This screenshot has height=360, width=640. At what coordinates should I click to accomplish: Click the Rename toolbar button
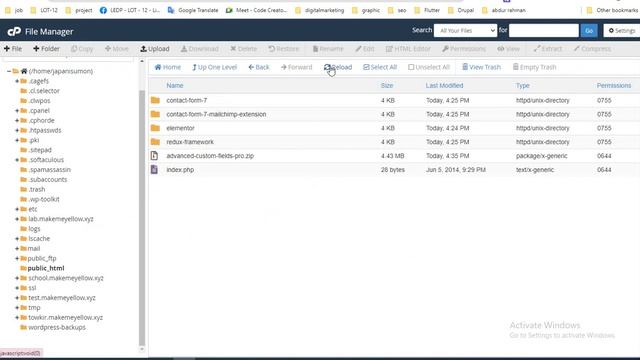pyautogui.click(x=328, y=49)
